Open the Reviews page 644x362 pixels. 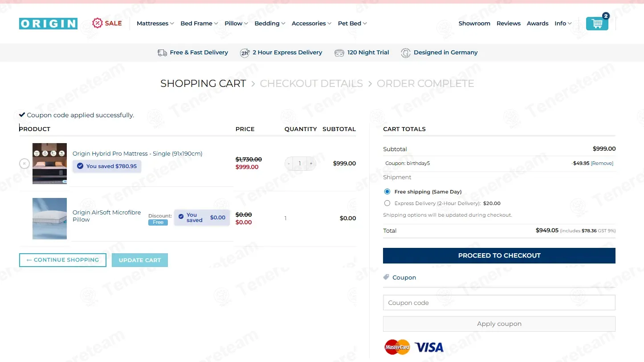tap(509, 24)
